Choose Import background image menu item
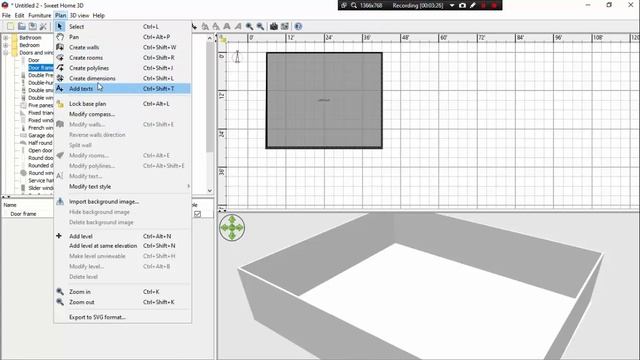 [122, 202]
